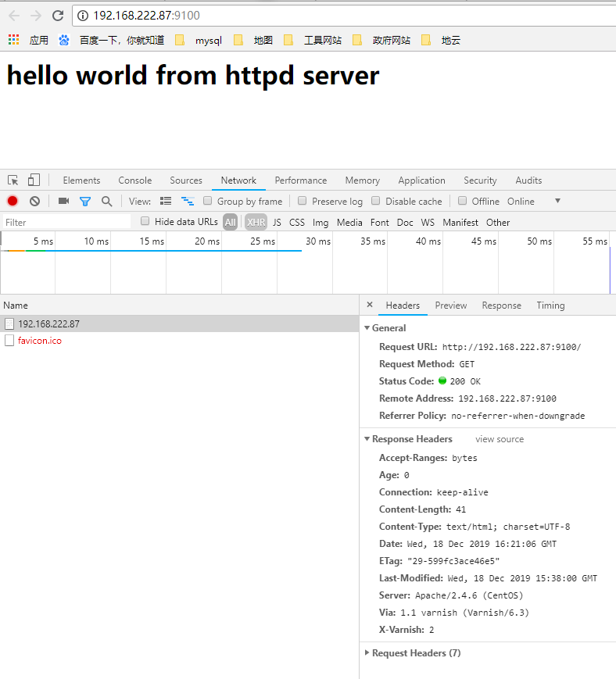Switch to the Timing tab
The width and height of the screenshot is (616, 679).
pos(550,306)
